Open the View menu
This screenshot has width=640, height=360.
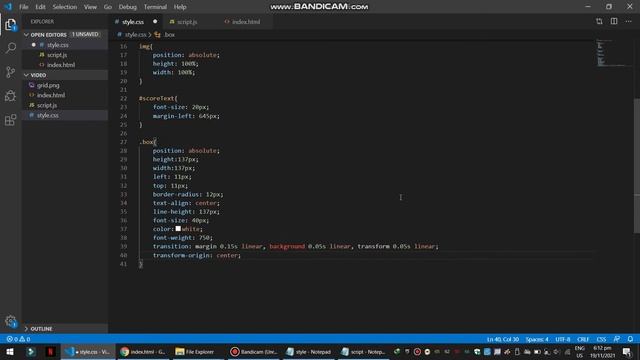(90, 7)
